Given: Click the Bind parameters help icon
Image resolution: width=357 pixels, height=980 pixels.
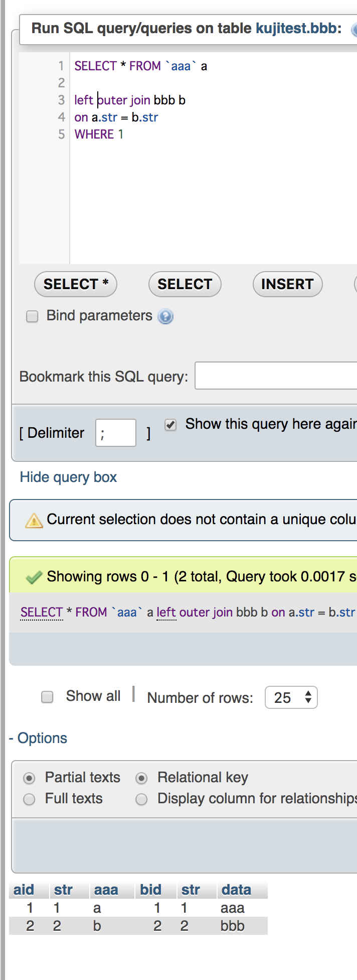Looking at the screenshot, I should [x=165, y=316].
